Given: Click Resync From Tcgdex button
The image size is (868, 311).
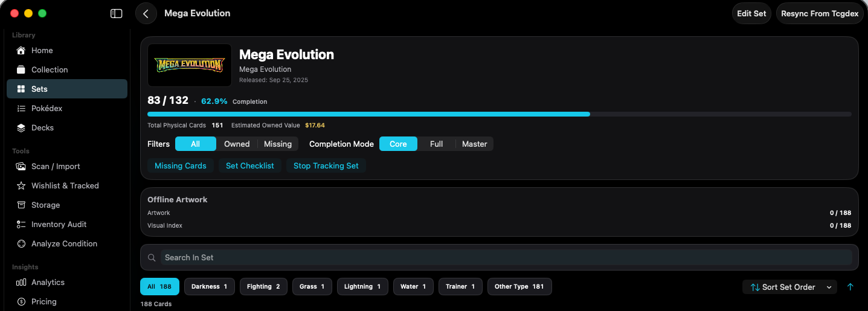Looking at the screenshot, I should [820, 13].
